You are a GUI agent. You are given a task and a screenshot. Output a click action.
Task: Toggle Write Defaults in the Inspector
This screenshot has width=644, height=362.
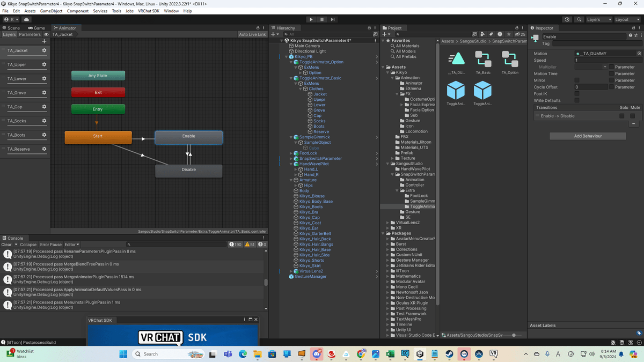(577, 100)
